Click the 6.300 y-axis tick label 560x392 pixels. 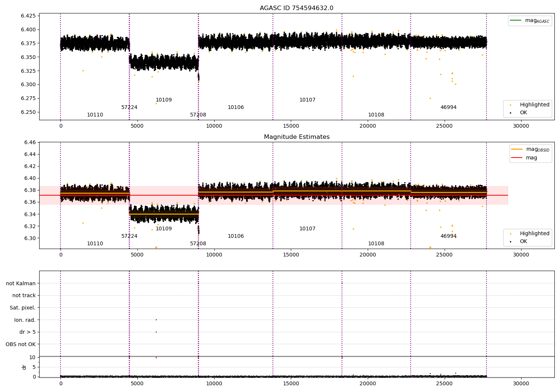pos(28,85)
